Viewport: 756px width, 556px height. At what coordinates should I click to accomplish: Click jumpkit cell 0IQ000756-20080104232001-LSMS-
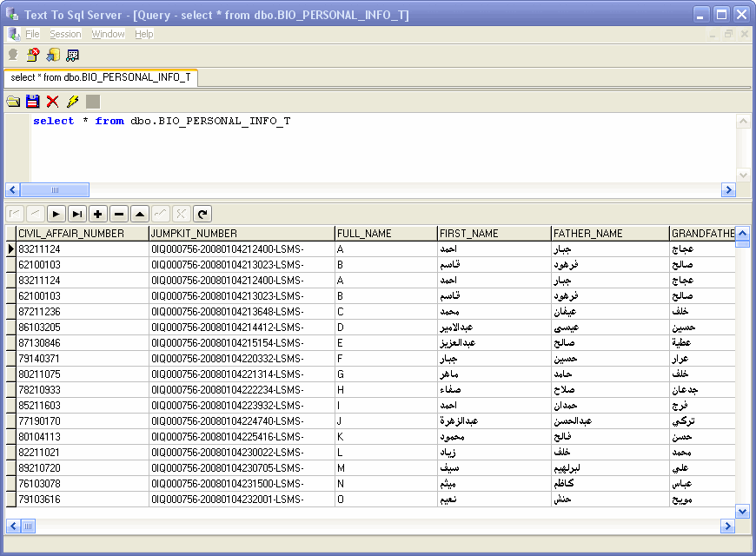242,500
